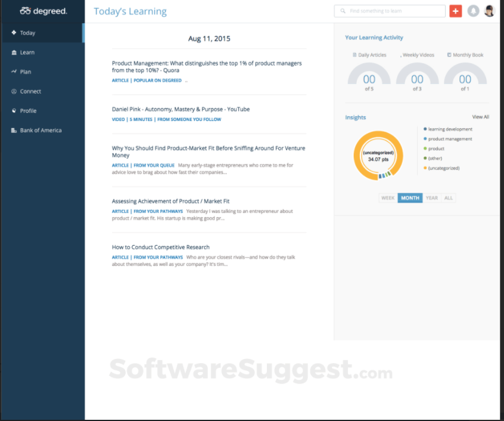Click the Connect people icon in sidebar

[x=14, y=91]
